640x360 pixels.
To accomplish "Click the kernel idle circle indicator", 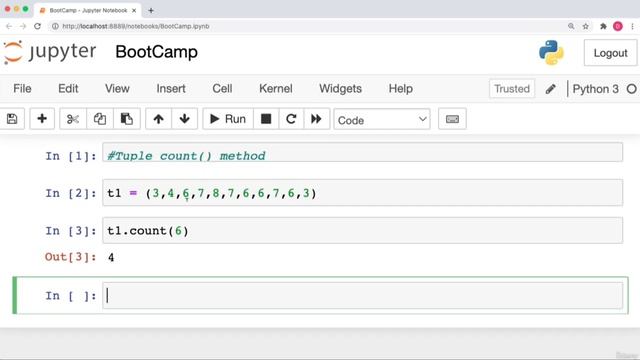I will [631, 89].
